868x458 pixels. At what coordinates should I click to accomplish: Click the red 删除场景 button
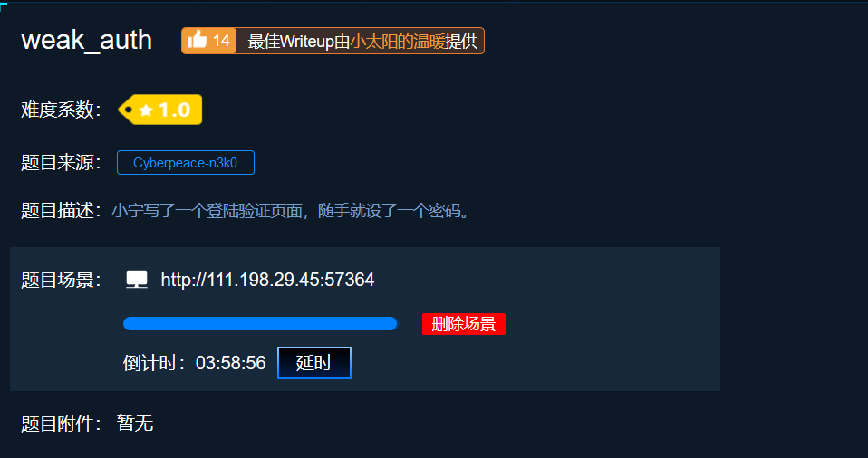click(464, 324)
